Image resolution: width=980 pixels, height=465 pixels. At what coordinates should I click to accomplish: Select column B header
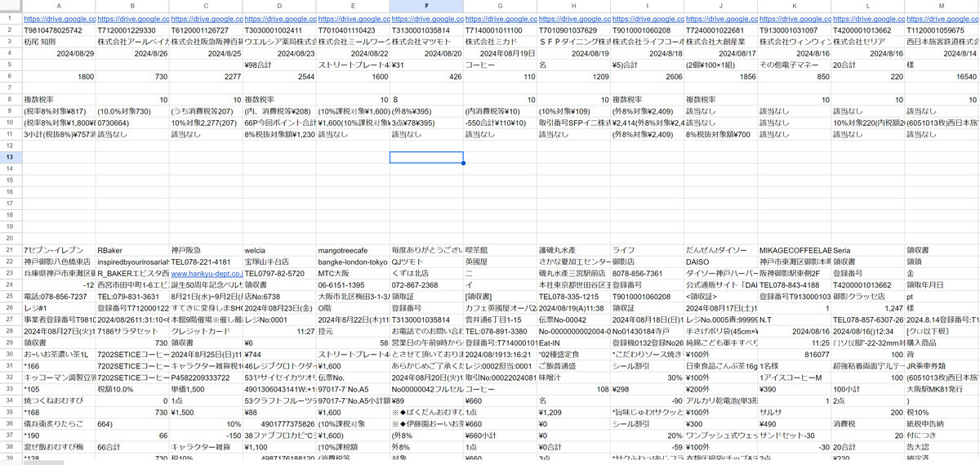click(132, 6)
